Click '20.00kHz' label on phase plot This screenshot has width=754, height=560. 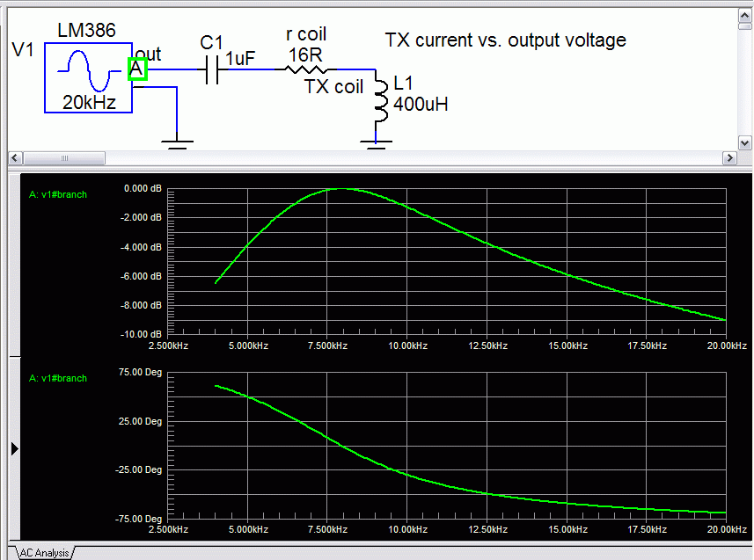[x=727, y=529]
